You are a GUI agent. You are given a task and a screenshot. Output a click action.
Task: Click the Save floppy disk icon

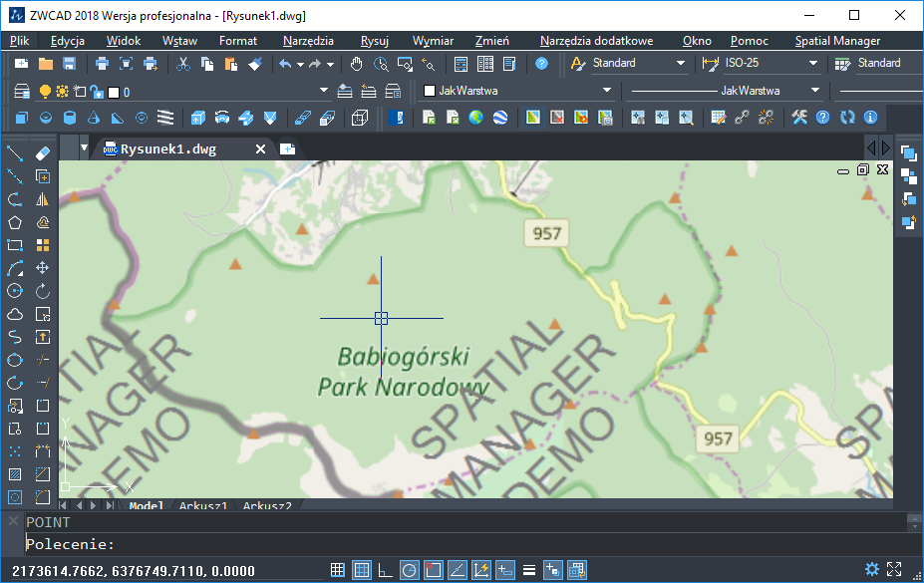click(x=70, y=64)
